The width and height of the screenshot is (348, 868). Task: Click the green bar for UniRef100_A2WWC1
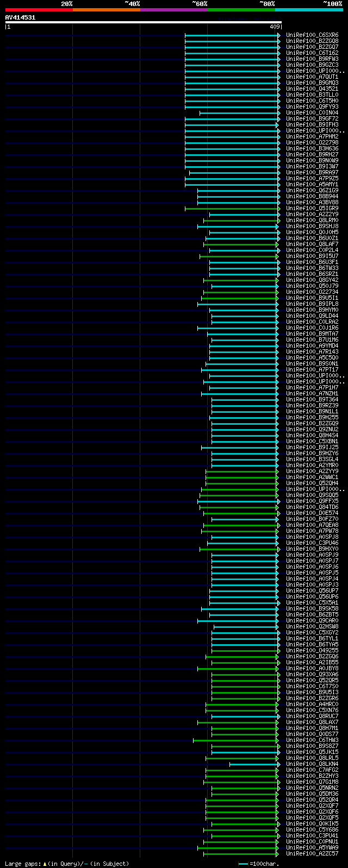(x=242, y=477)
